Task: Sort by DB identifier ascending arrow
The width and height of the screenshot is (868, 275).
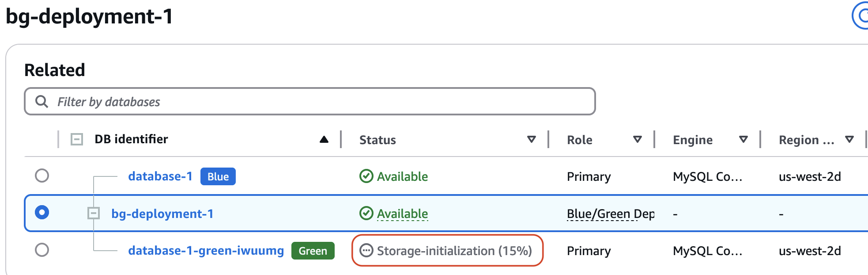Action: tap(324, 140)
